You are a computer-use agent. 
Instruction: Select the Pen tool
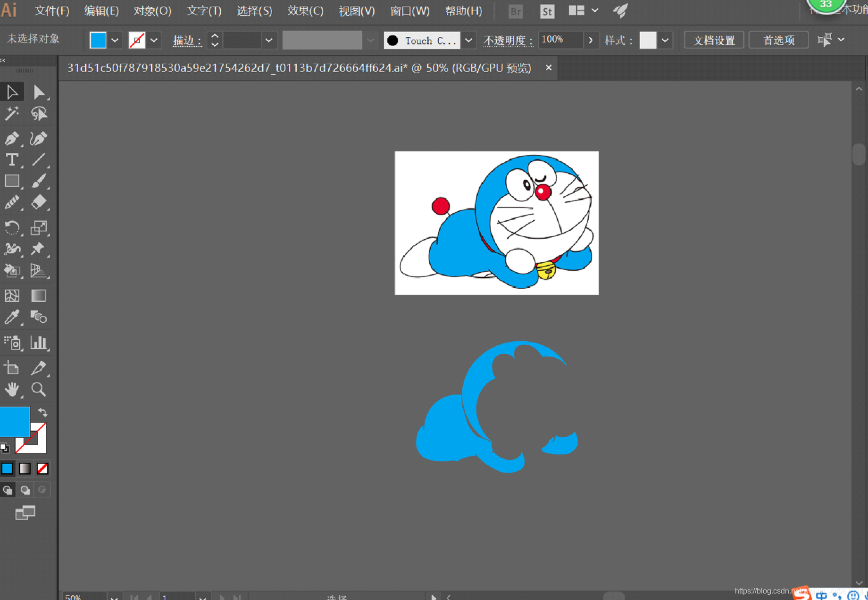tap(12, 138)
